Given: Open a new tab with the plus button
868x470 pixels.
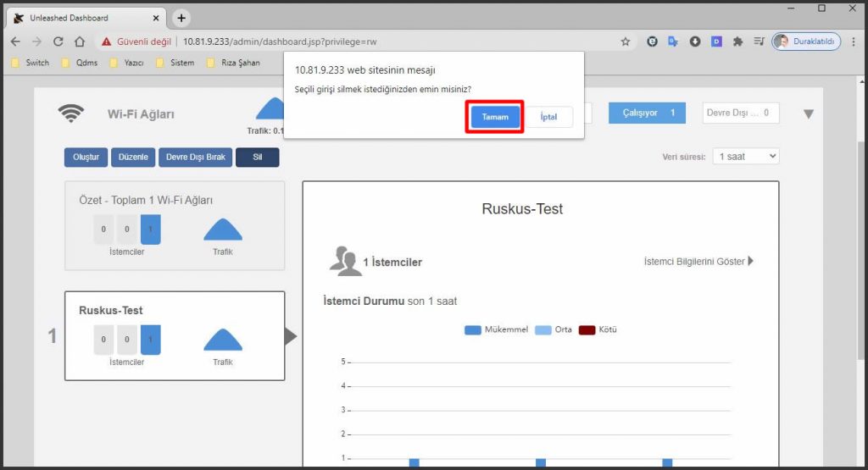Looking at the screenshot, I should tap(181, 19).
